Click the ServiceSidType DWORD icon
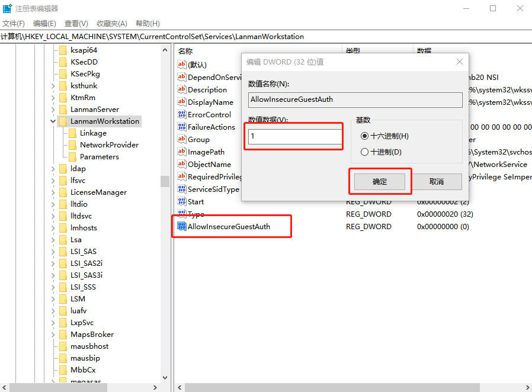 [182, 189]
